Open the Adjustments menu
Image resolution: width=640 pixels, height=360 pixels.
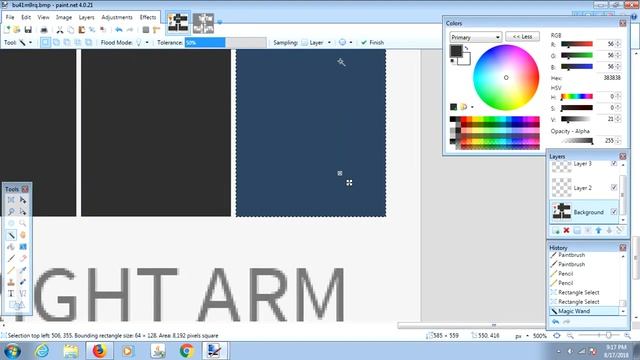(117, 17)
